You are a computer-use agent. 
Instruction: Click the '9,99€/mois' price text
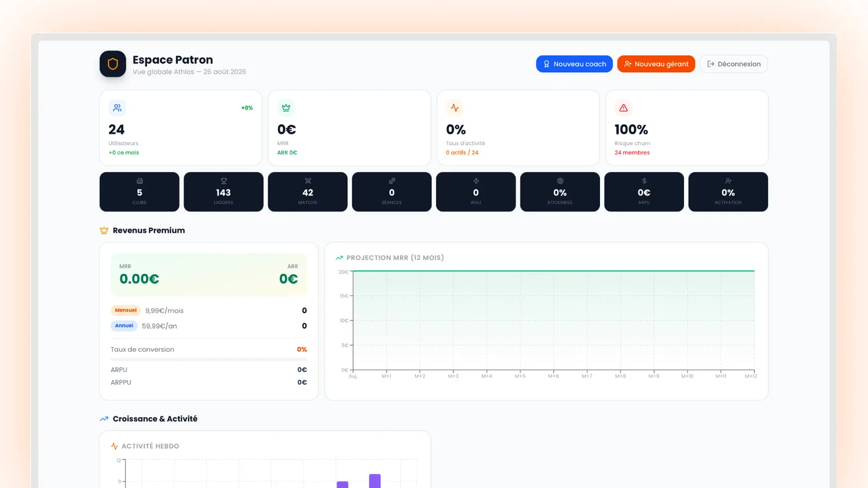(x=164, y=311)
